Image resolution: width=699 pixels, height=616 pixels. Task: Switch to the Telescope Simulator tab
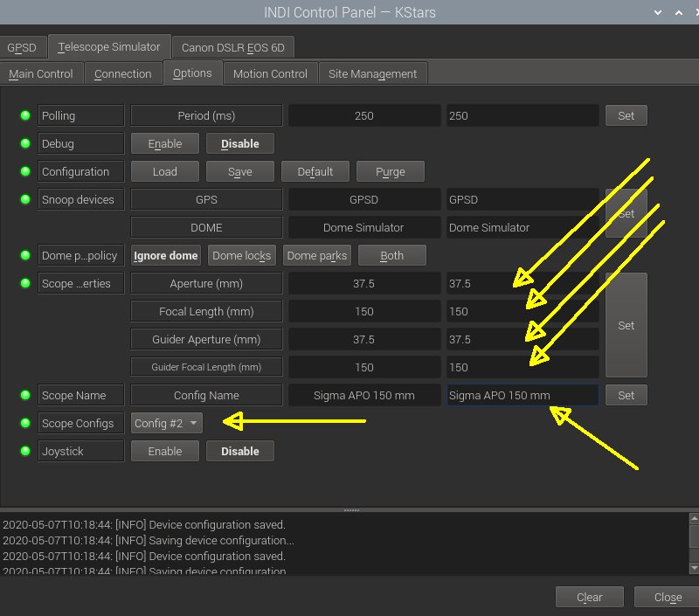coord(109,47)
